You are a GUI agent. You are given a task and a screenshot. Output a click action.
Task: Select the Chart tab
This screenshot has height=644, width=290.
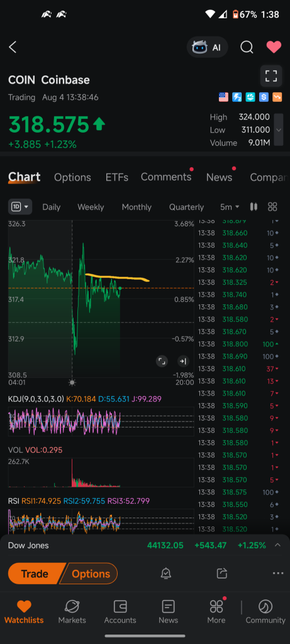click(25, 177)
